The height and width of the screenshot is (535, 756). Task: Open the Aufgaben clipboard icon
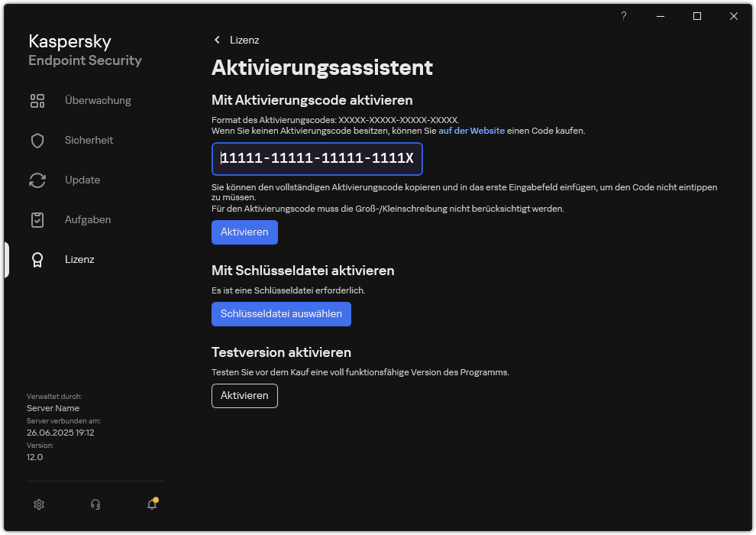pyautogui.click(x=37, y=219)
